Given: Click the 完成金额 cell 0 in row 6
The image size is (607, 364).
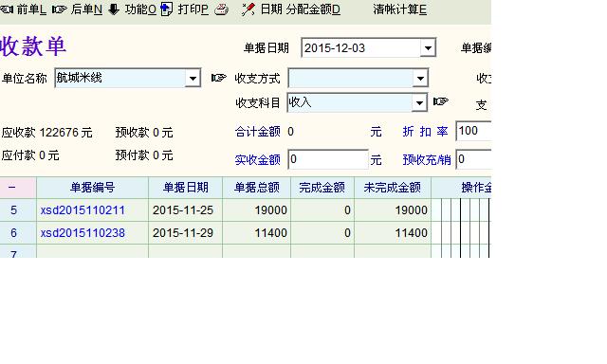Looking at the screenshot, I should click(322, 233).
